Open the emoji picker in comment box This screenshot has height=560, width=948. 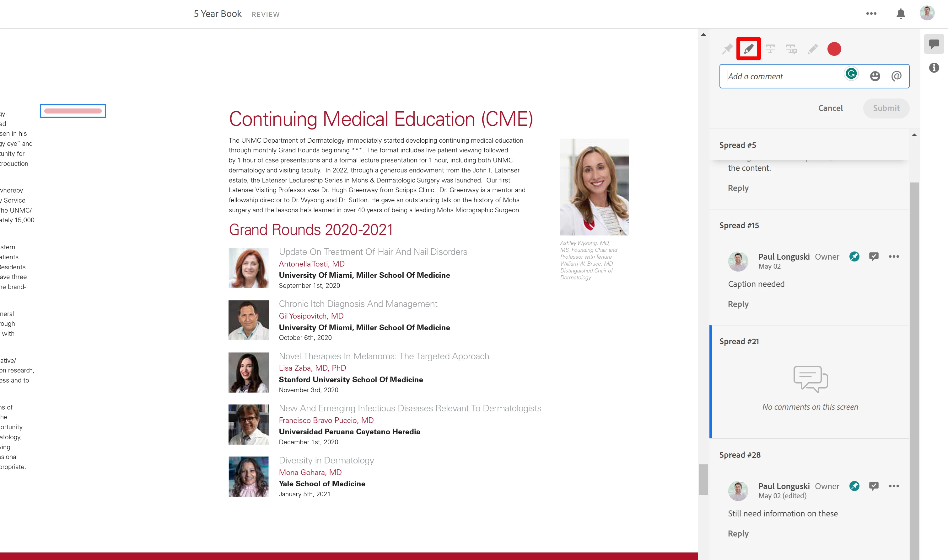(x=875, y=76)
